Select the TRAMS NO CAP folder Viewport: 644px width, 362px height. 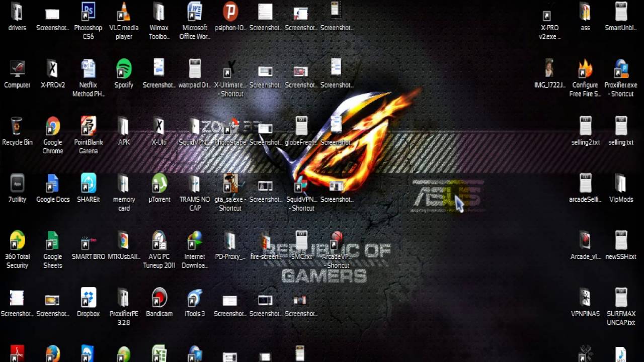click(195, 184)
